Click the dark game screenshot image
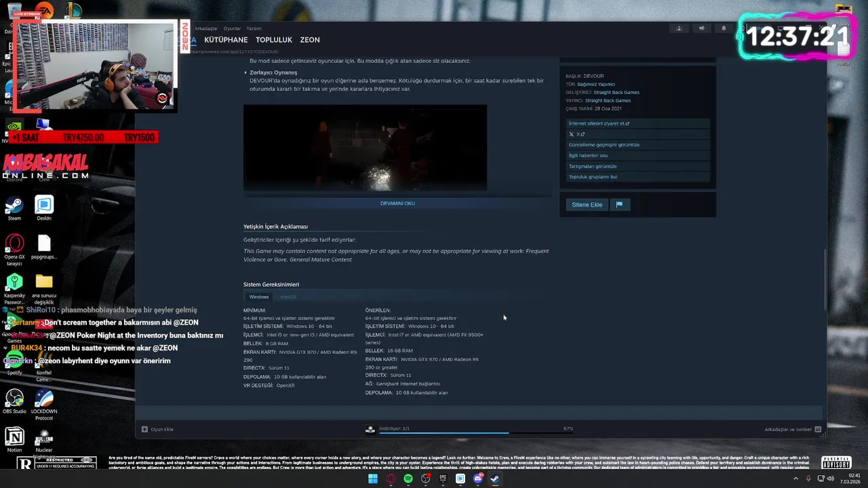The image size is (868, 488). coord(365,148)
